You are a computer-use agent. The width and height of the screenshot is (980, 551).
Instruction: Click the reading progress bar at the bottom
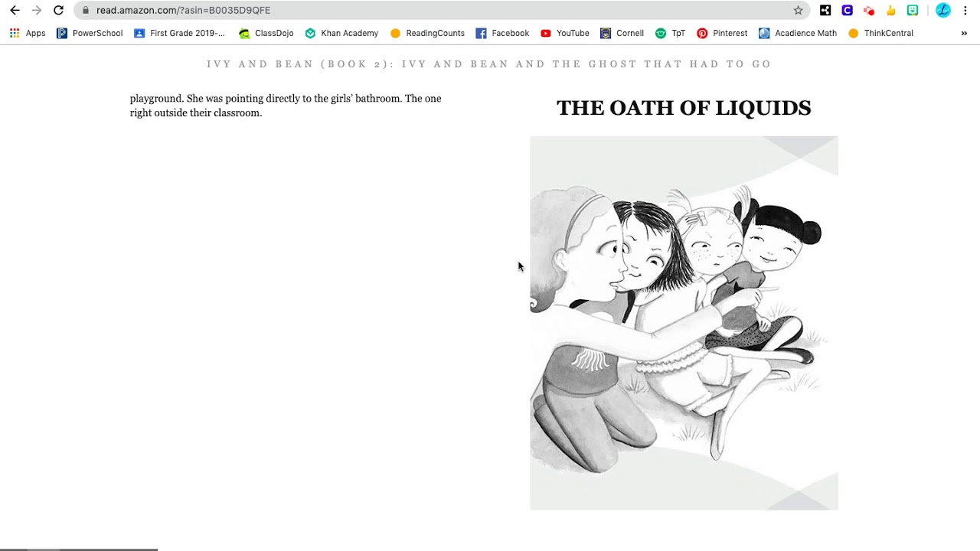pyautogui.click(x=79, y=549)
